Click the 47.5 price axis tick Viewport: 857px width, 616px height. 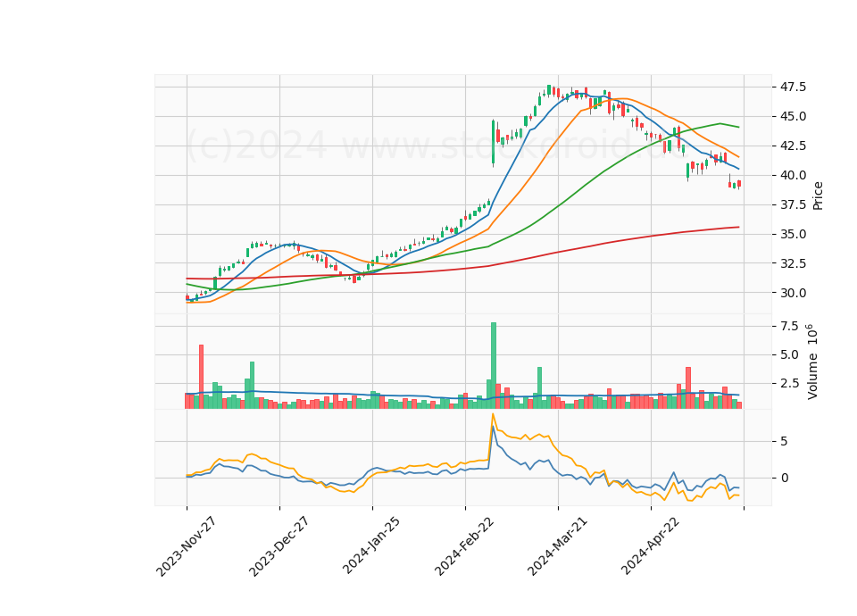(793, 87)
